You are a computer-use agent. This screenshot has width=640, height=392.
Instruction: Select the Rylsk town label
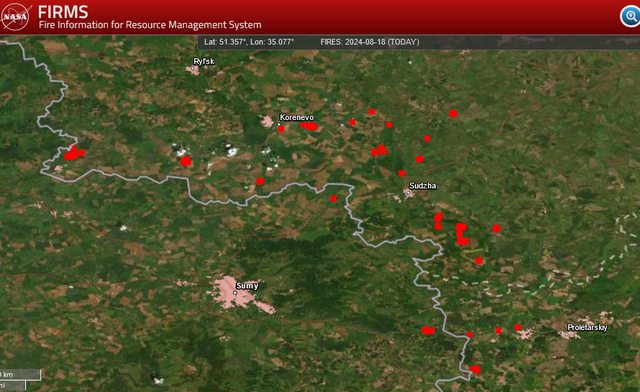click(x=204, y=61)
